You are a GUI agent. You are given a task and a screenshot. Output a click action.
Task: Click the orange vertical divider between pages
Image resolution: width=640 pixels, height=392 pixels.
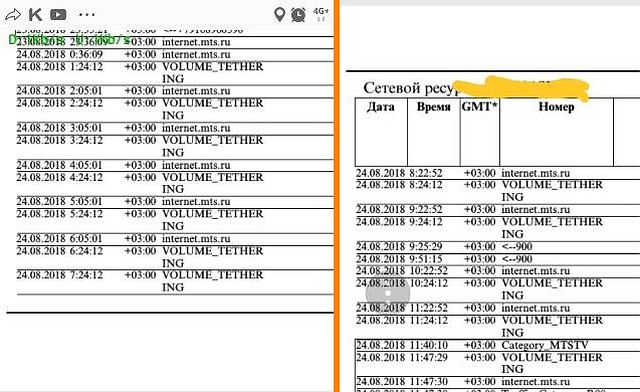[337, 196]
